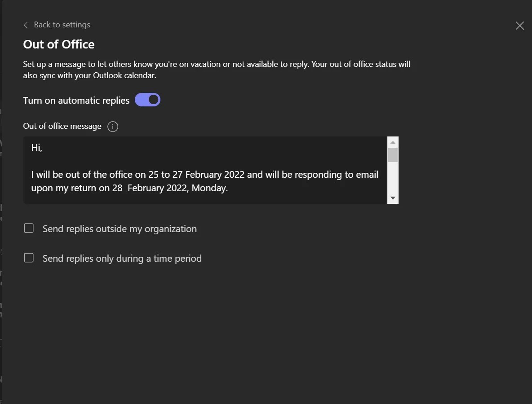532x404 pixels.
Task: Click the 'Send replies only during a time period' label
Action: [121, 258]
